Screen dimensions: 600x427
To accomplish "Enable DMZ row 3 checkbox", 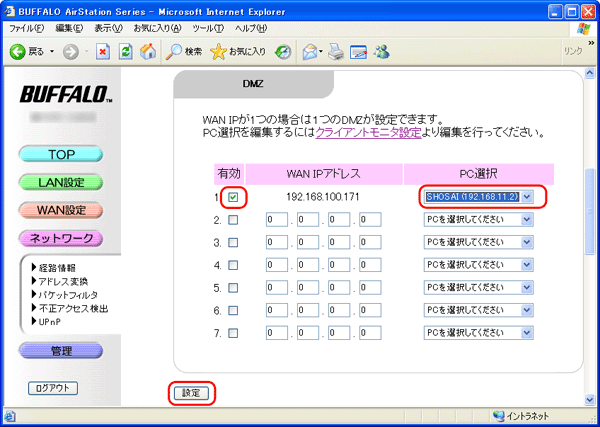I will tap(233, 243).
